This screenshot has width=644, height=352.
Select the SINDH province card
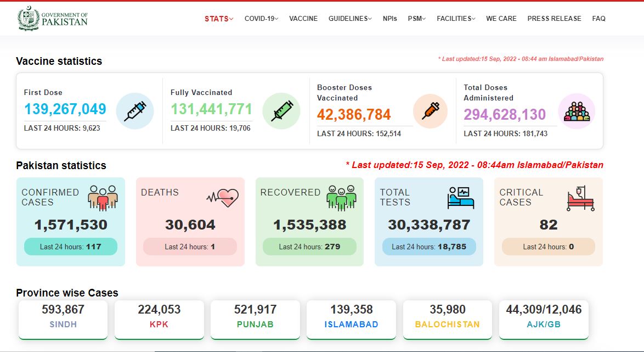pyautogui.click(x=63, y=320)
